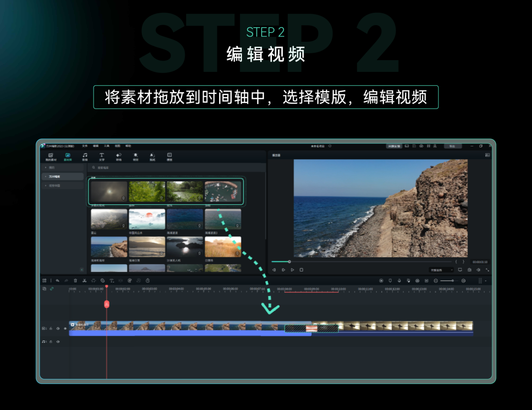Open the 特效 (Effects) panel icon
This screenshot has height=410, width=532.
pos(135,157)
